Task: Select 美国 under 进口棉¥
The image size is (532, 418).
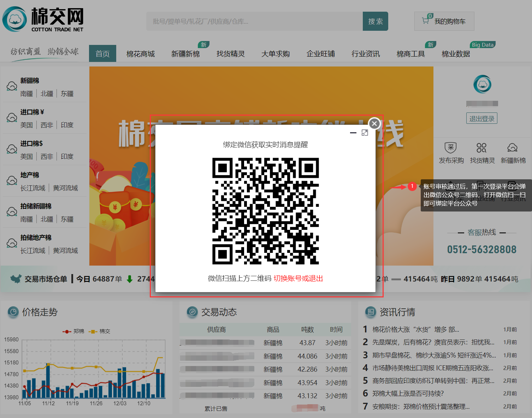Action: click(x=26, y=125)
